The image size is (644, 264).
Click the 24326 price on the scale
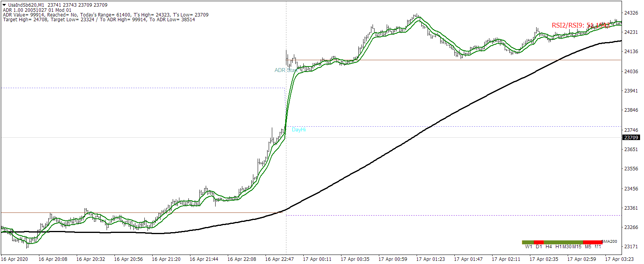(x=631, y=13)
